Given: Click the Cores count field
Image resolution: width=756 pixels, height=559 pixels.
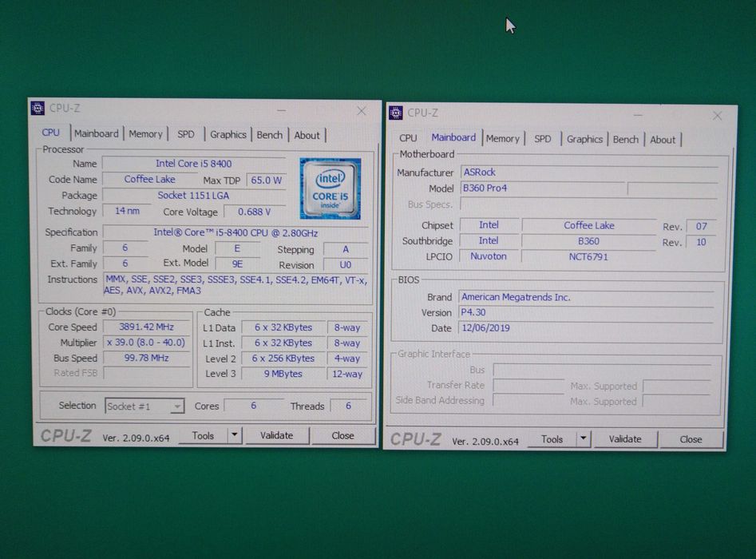Looking at the screenshot, I should (x=254, y=406).
